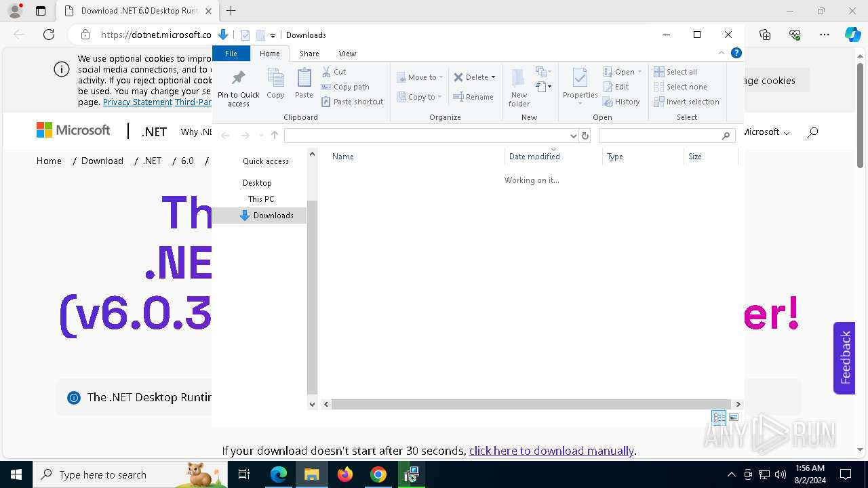Select the Copy ribbon icon

click(x=275, y=83)
